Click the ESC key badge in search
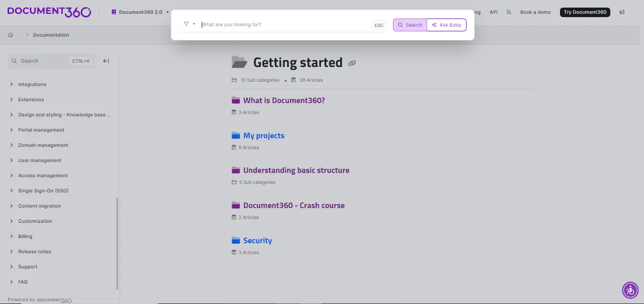 point(379,25)
